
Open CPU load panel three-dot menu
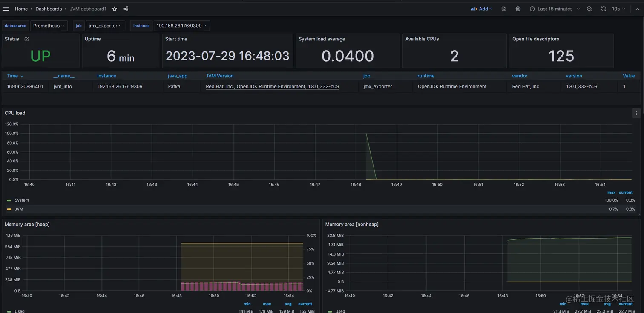(x=636, y=113)
